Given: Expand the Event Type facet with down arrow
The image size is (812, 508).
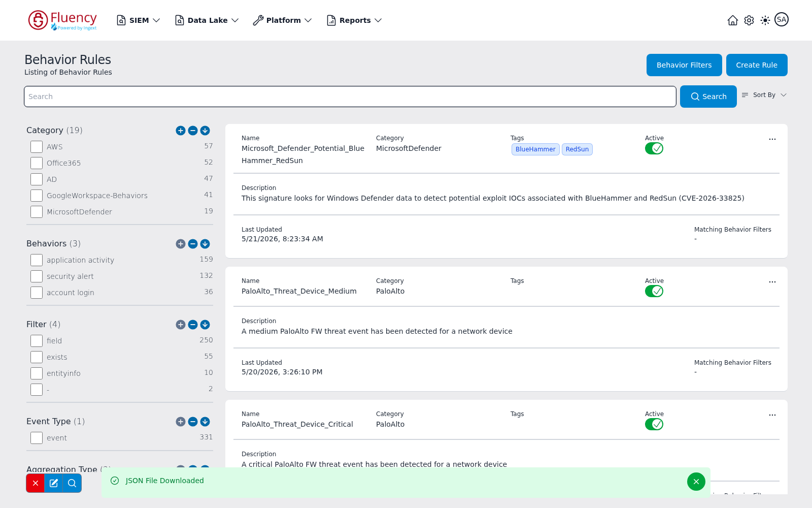Looking at the screenshot, I should tap(205, 422).
